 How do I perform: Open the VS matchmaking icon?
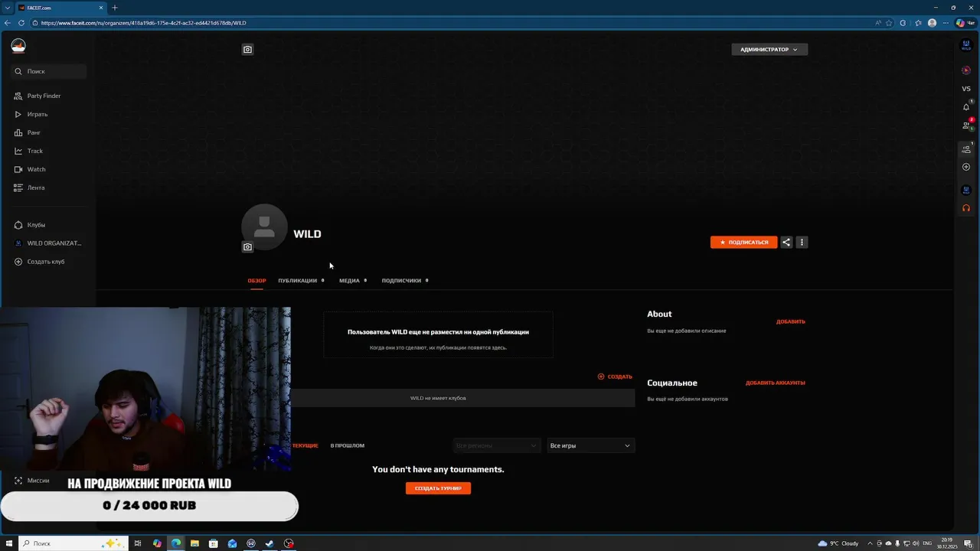pyautogui.click(x=966, y=89)
